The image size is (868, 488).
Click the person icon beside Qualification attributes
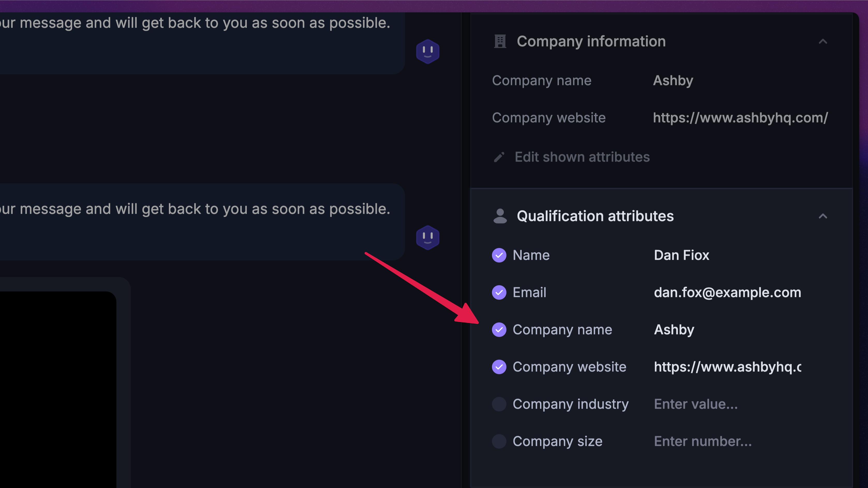[x=500, y=216]
